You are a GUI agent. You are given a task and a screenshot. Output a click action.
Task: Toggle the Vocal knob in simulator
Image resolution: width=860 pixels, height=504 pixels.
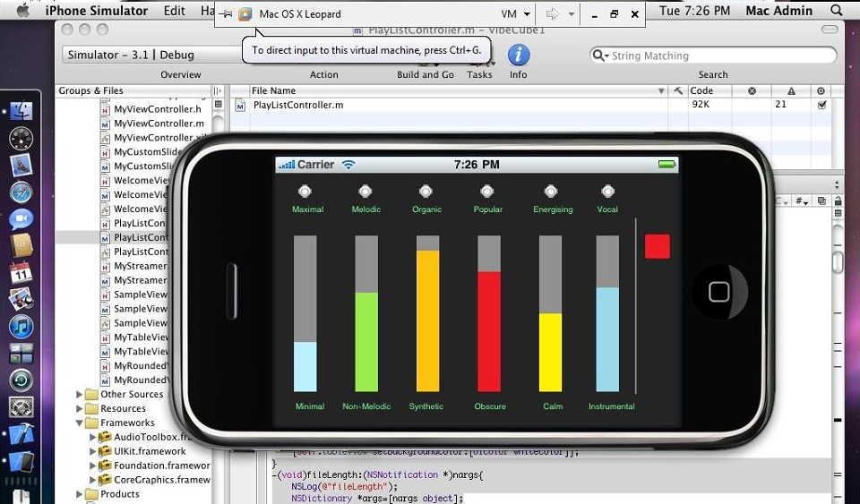coord(607,192)
